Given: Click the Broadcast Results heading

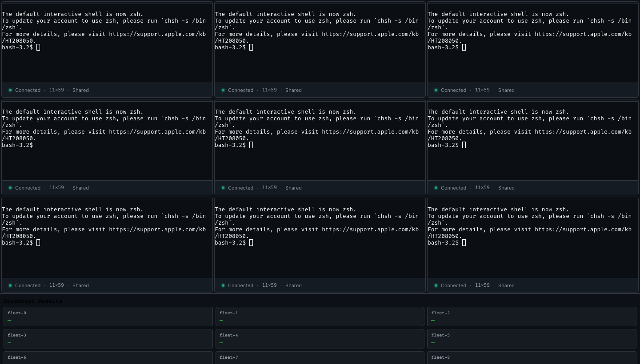Looking at the screenshot, I should click(x=33, y=301).
